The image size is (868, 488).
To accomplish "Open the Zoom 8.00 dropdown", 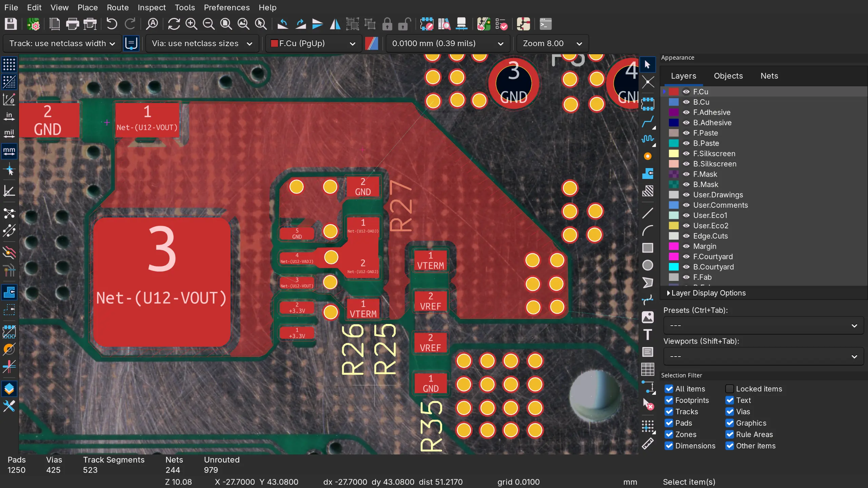I will pyautogui.click(x=552, y=43).
